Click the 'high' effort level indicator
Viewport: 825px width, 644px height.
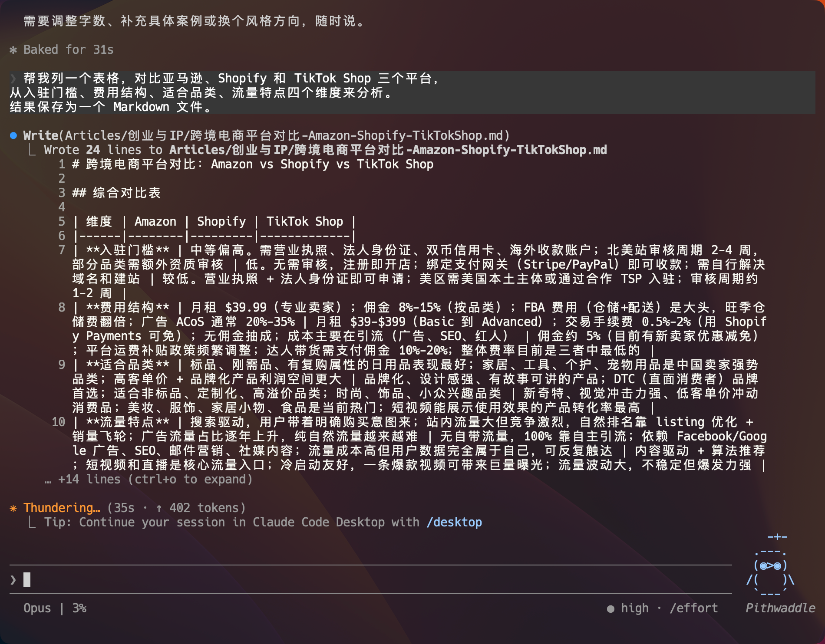click(634, 608)
